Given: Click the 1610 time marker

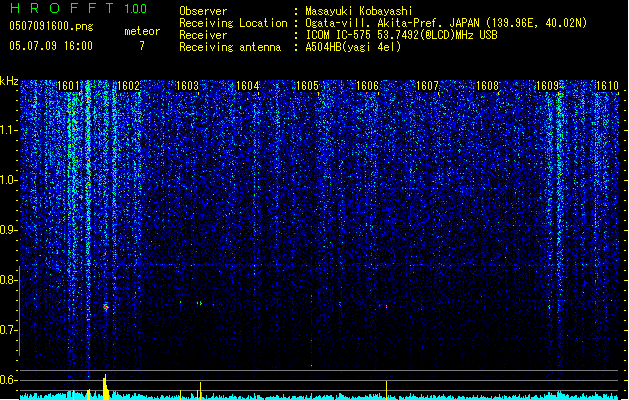Looking at the screenshot, I should (607, 86).
